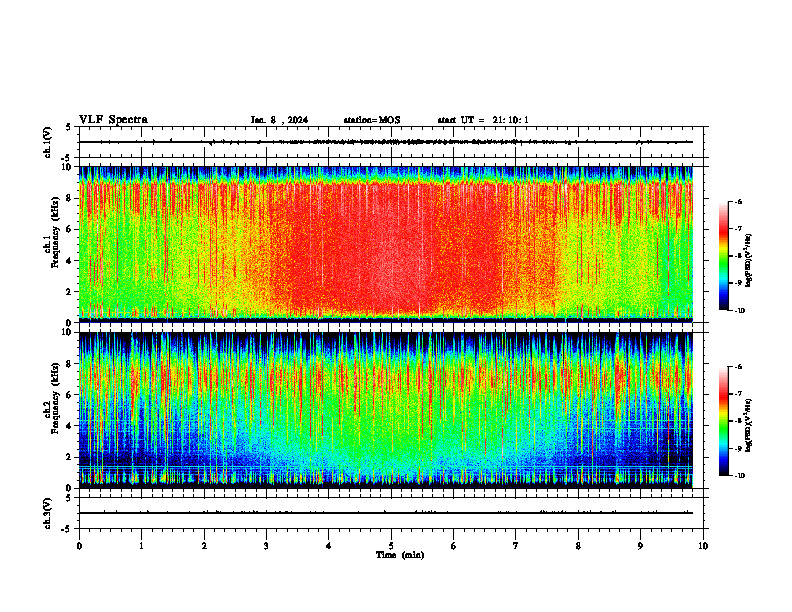Click the ch.1 spectrogram color scale bar
The height and width of the screenshot is (612, 792).
(723, 256)
